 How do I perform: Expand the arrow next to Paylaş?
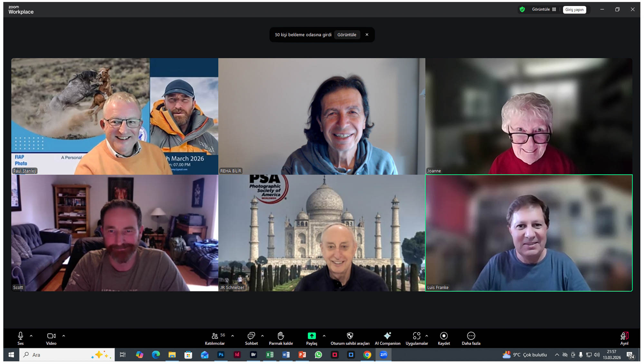pyautogui.click(x=324, y=336)
